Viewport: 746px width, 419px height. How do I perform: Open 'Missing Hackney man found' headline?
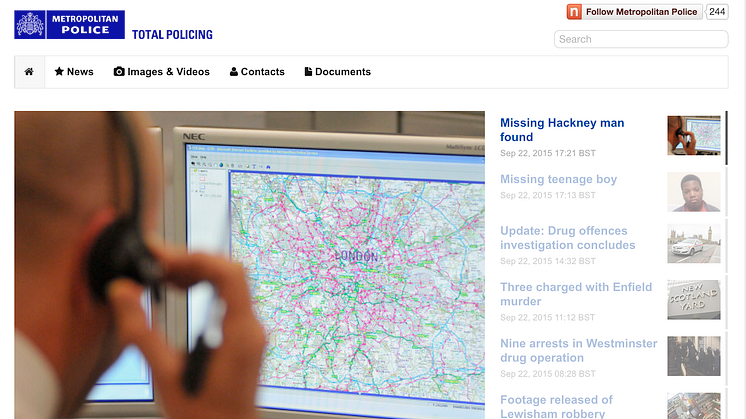coord(562,130)
